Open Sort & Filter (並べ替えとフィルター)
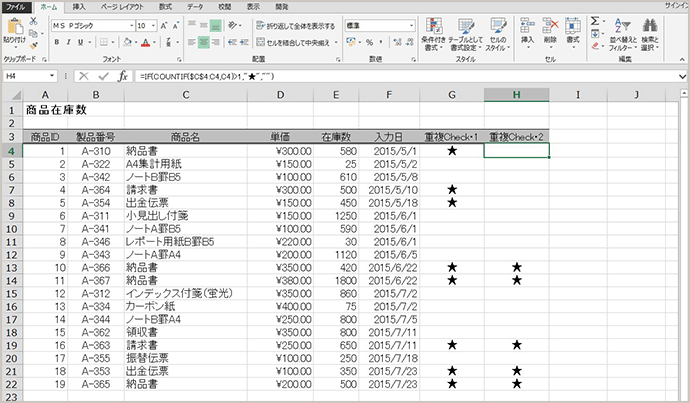Image resolution: width=690 pixels, height=403 pixels. point(623,34)
